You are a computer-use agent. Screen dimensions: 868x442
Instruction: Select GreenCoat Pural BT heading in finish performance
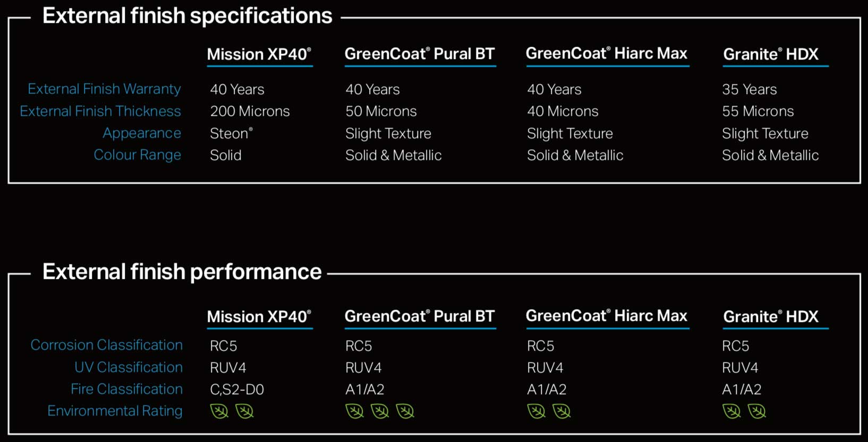(x=420, y=316)
